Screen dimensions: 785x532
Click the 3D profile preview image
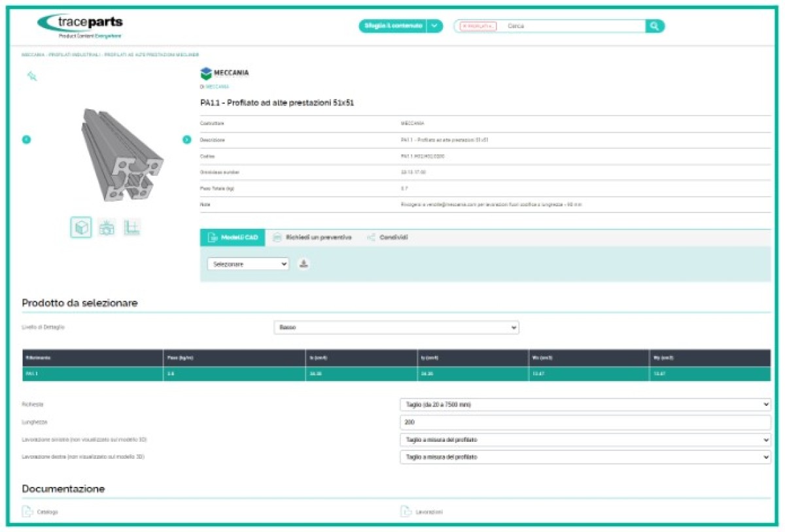(121, 156)
